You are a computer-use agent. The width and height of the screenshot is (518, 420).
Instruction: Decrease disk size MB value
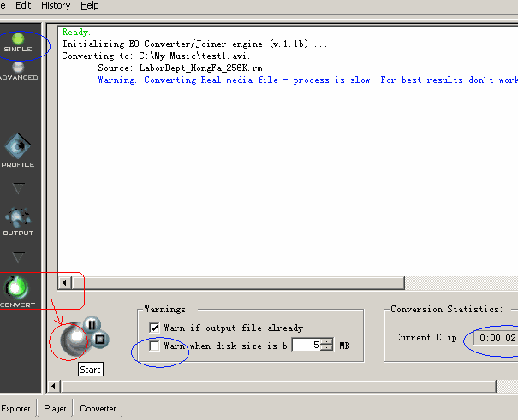point(326,350)
